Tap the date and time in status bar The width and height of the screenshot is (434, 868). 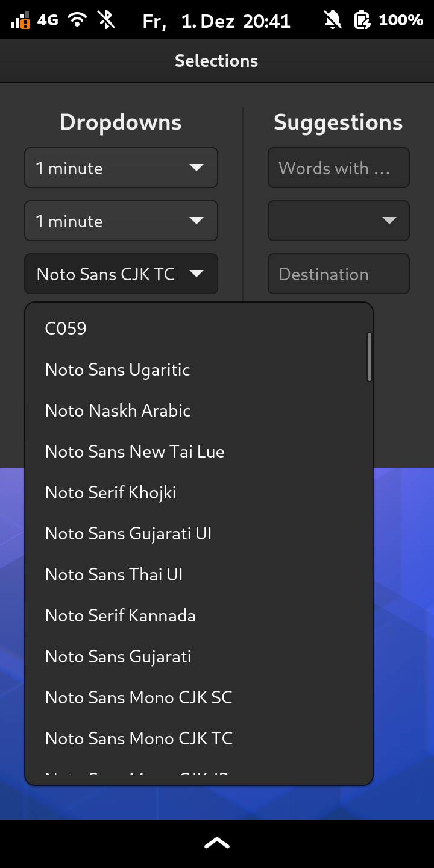pos(216,21)
